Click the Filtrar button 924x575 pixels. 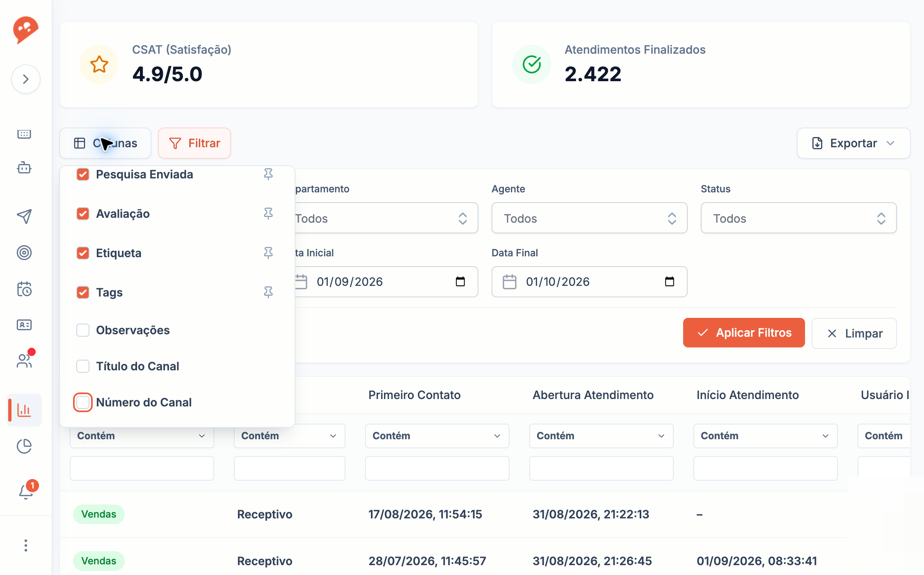click(x=194, y=143)
